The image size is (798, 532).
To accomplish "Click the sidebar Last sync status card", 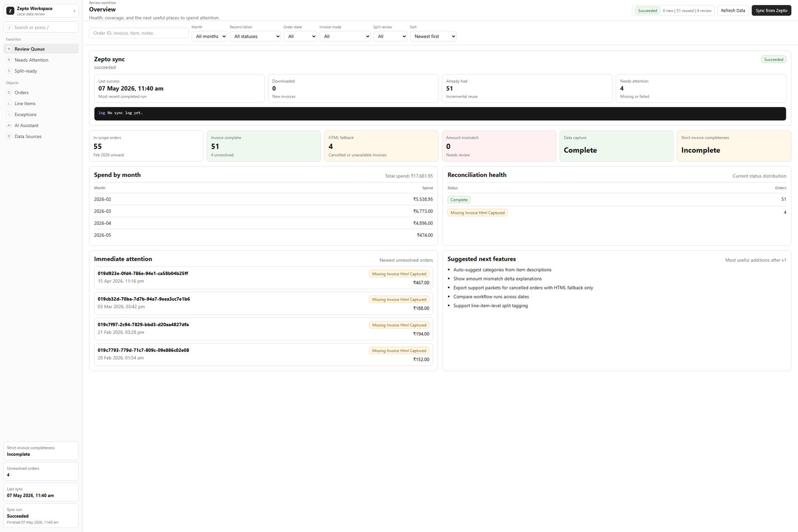I will tap(41, 492).
